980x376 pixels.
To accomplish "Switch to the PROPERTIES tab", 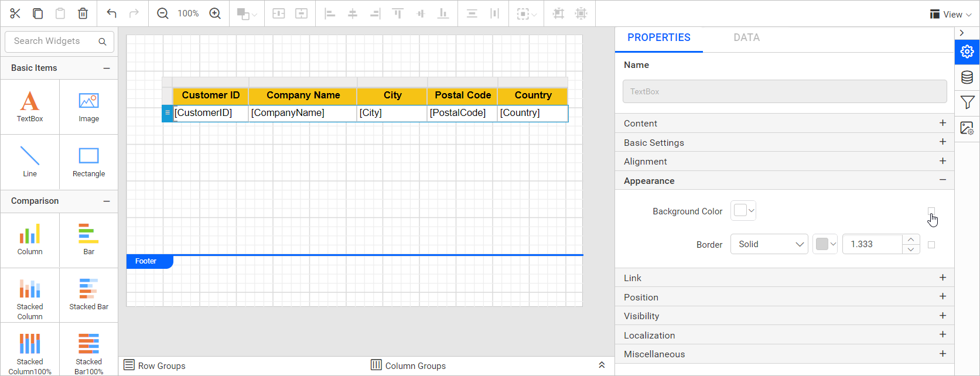I will 659,37.
